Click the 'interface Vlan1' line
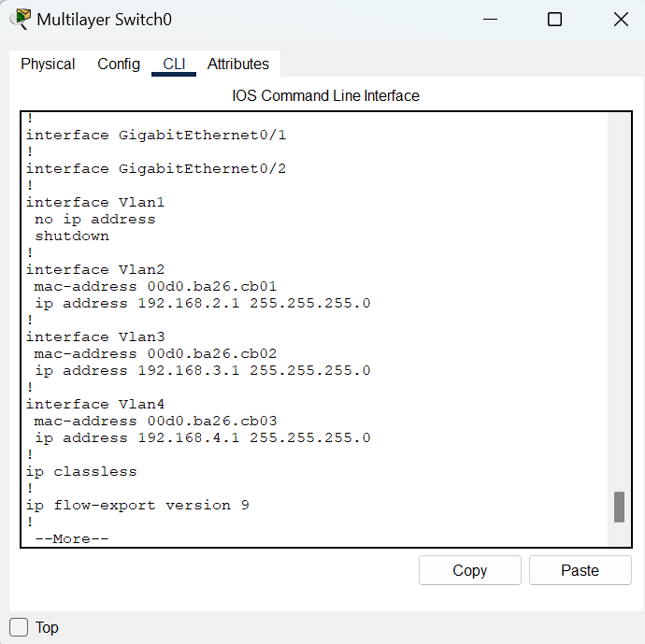Viewport: 645px width, 644px height. 95,202
